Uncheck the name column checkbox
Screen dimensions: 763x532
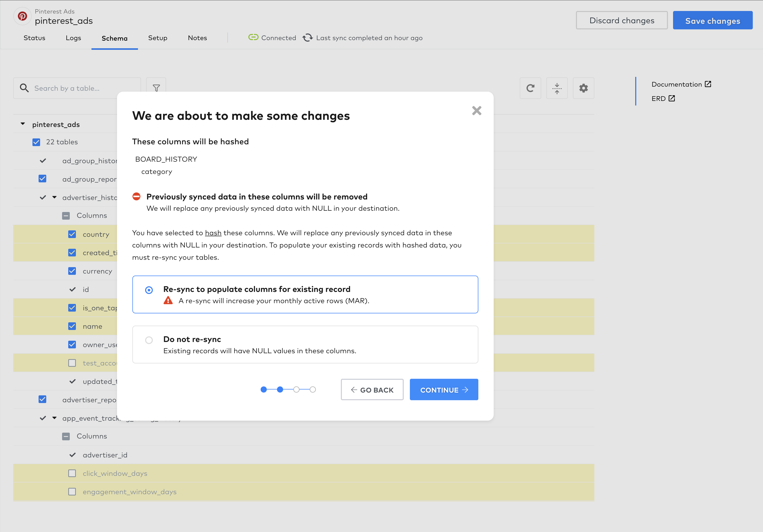72,326
